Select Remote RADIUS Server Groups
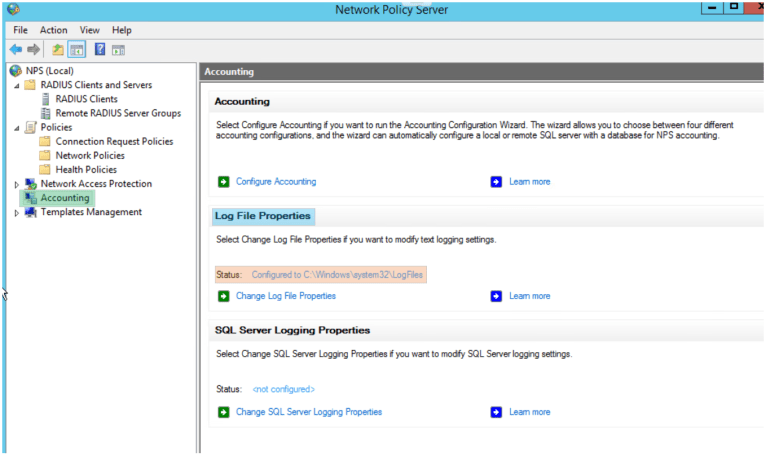 (118, 113)
